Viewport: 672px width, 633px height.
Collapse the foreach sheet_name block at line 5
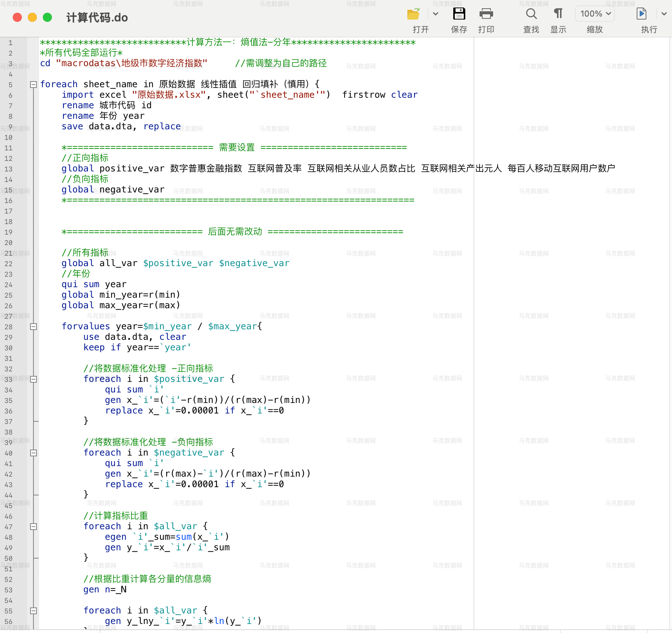pos(33,85)
